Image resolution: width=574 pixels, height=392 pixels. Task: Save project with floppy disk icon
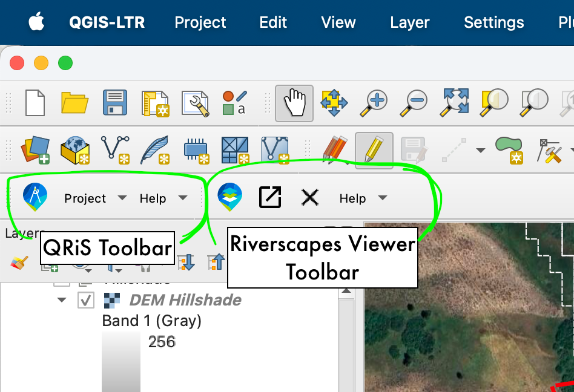(115, 103)
